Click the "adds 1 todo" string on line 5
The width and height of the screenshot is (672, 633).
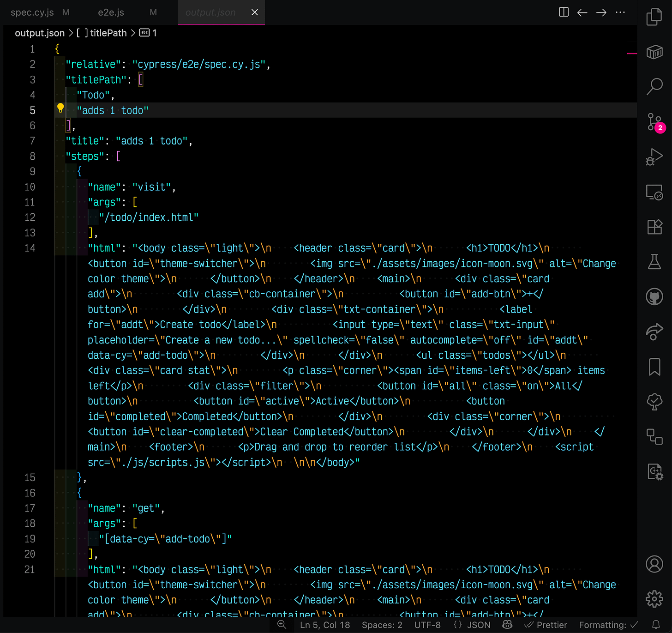click(113, 110)
